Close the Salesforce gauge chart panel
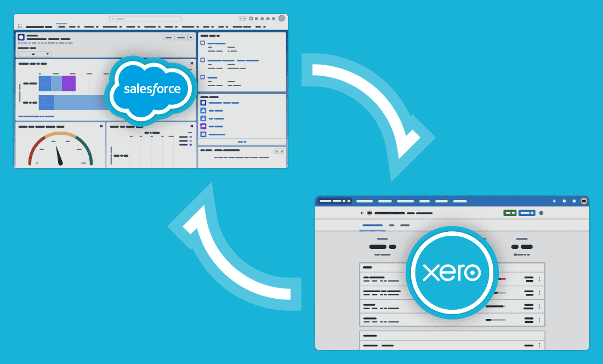Screen dimensions: 603x364 coord(101,126)
